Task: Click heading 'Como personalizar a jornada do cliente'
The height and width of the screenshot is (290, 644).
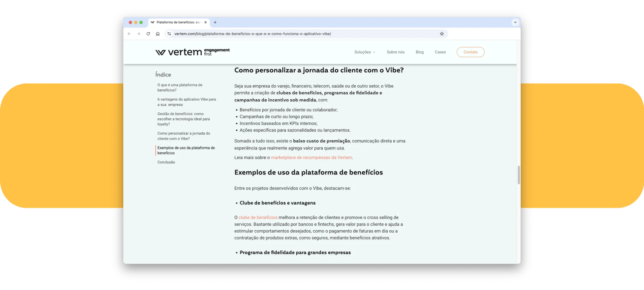Action: 319,70
